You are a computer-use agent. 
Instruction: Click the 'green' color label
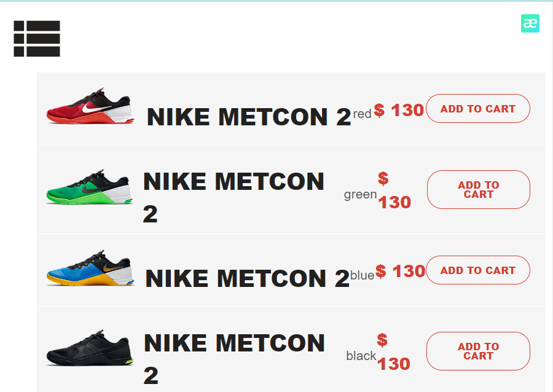coord(361,195)
